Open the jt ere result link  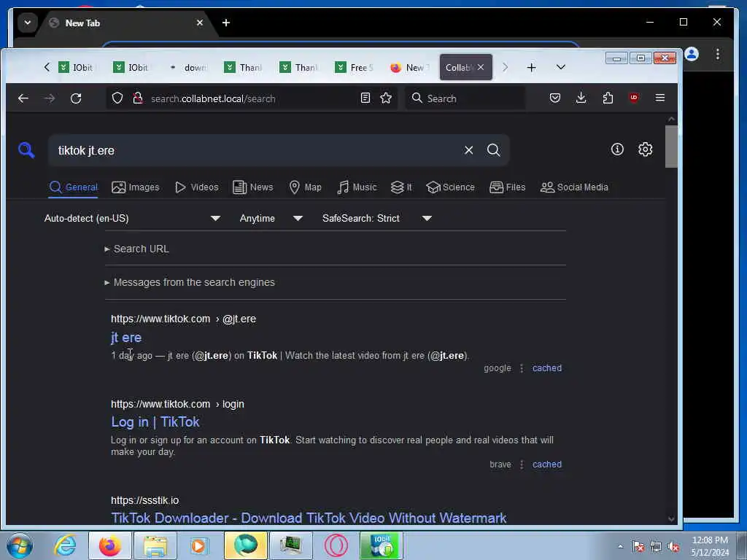click(126, 338)
